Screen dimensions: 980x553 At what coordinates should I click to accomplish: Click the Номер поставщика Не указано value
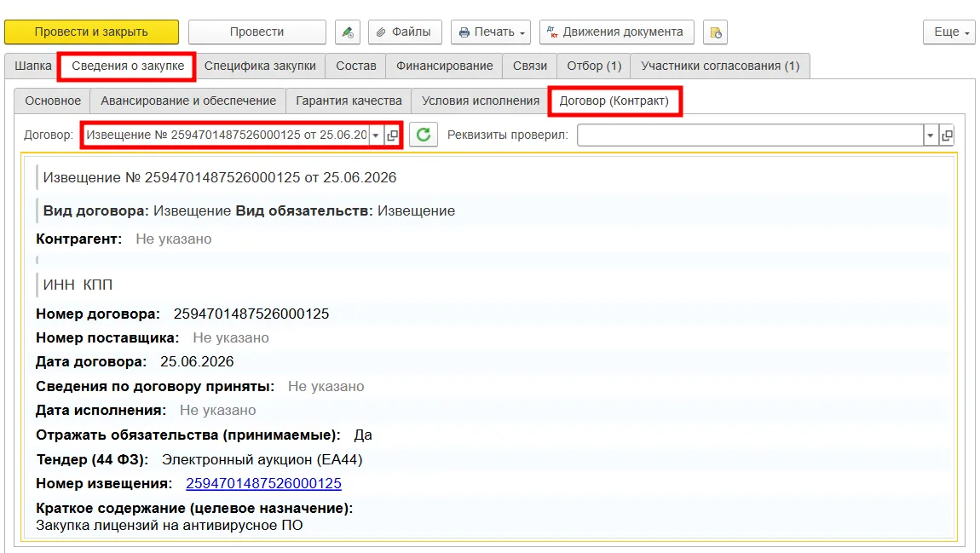pos(231,338)
